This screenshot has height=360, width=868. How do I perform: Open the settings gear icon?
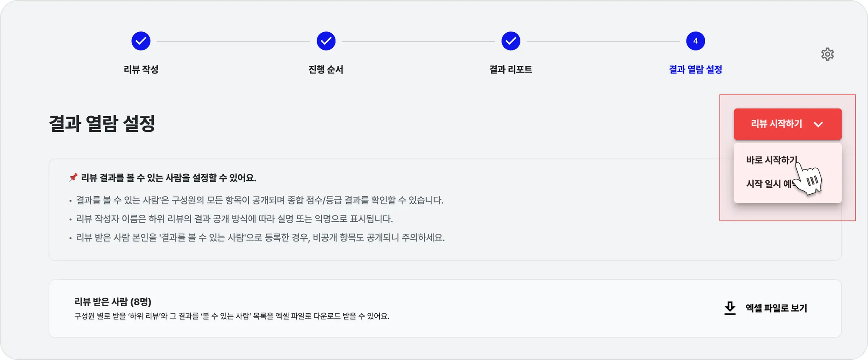(x=827, y=54)
